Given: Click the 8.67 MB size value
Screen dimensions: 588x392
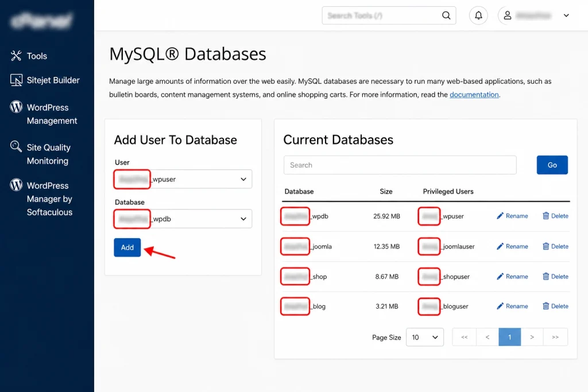Looking at the screenshot, I should point(386,277).
